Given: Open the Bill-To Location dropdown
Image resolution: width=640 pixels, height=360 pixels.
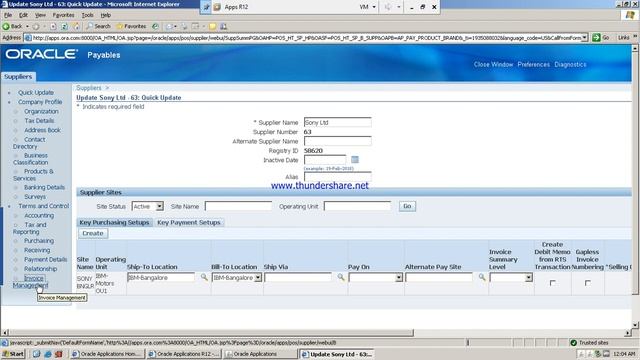Looking at the screenshot, I should (x=258, y=278).
